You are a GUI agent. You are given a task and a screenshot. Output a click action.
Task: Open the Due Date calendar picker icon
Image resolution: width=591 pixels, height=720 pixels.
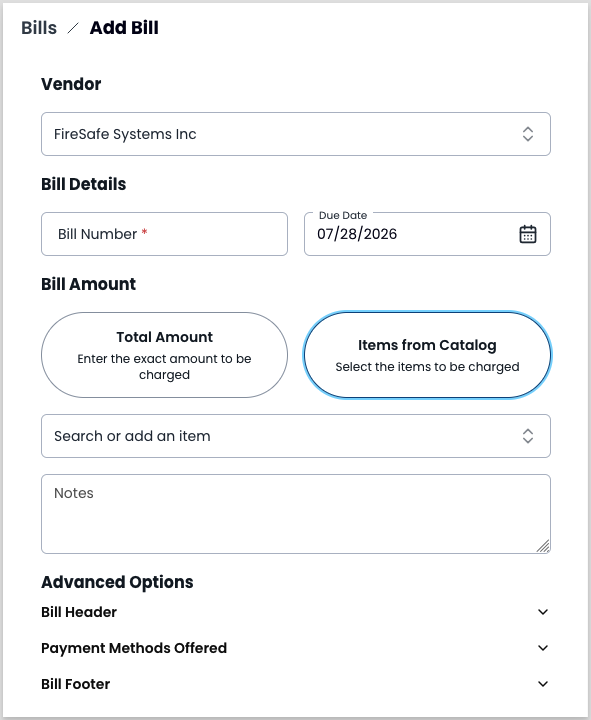click(528, 234)
